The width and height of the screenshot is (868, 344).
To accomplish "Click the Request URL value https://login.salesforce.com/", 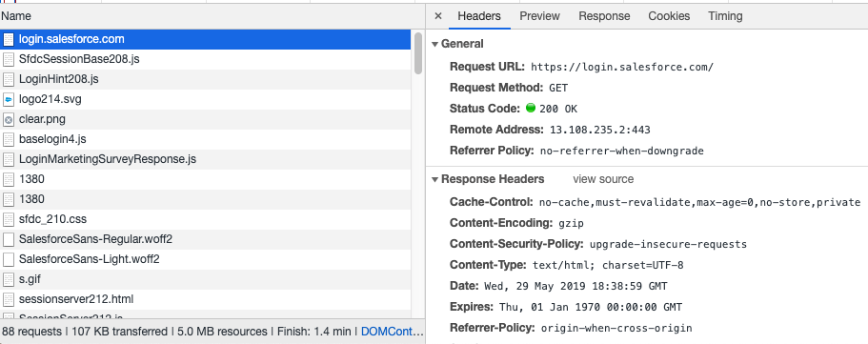I will (x=622, y=67).
